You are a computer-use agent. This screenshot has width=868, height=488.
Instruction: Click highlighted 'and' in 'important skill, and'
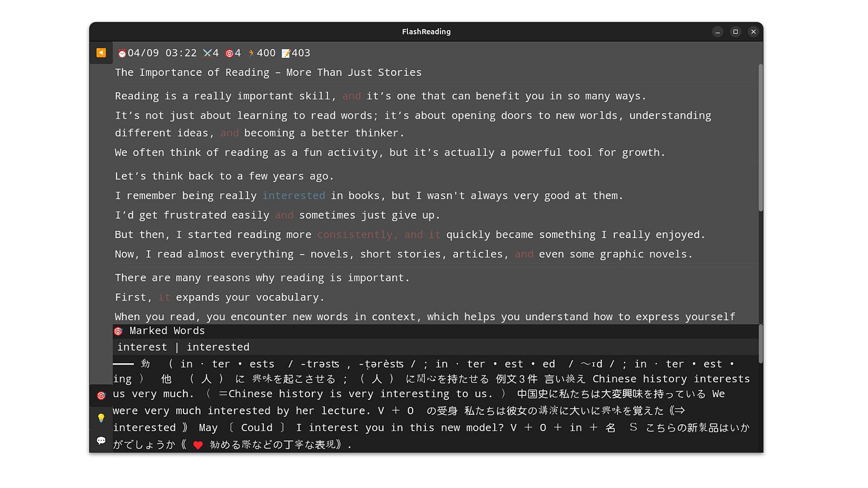tap(351, 96)
